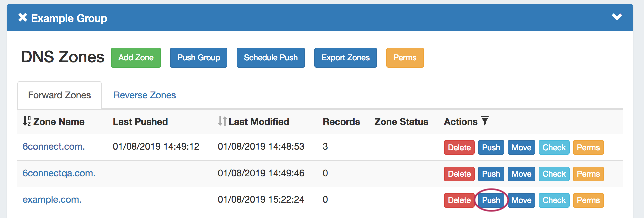The width and height of the screenshot is (644, 218).
Task: Push the example.com. zone
Action: pyautogui.click(x=491, y=200)
